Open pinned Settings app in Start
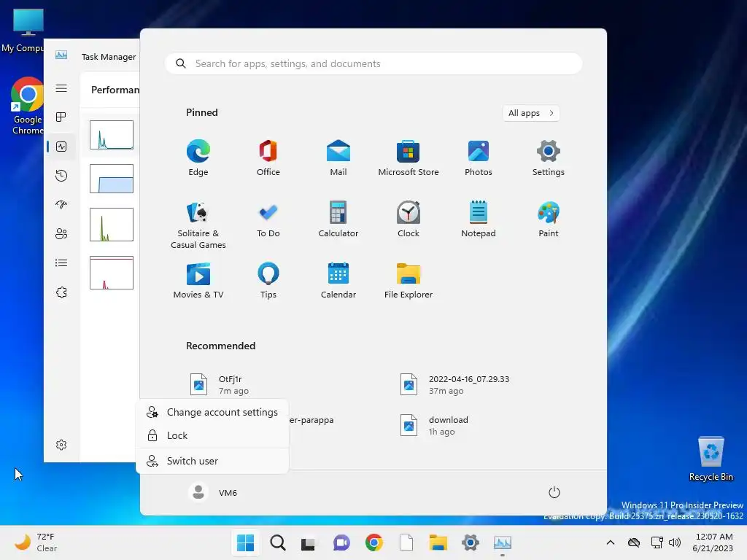Image resolution: width=747 pixels, height=560 pixels. 549,158
